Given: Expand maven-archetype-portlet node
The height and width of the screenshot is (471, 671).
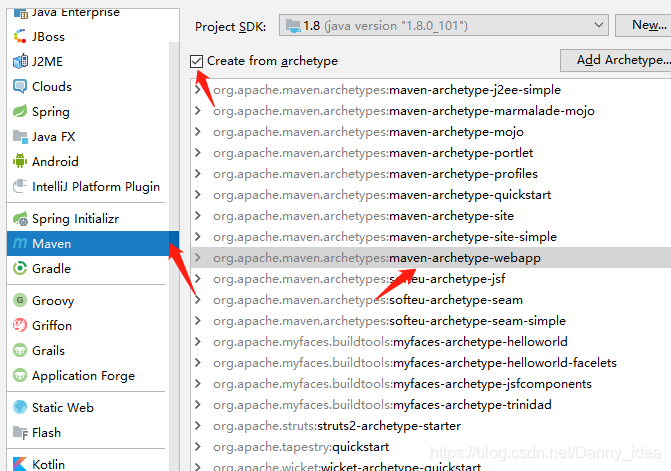Looking at the screenshot, I should click(198, 153).
